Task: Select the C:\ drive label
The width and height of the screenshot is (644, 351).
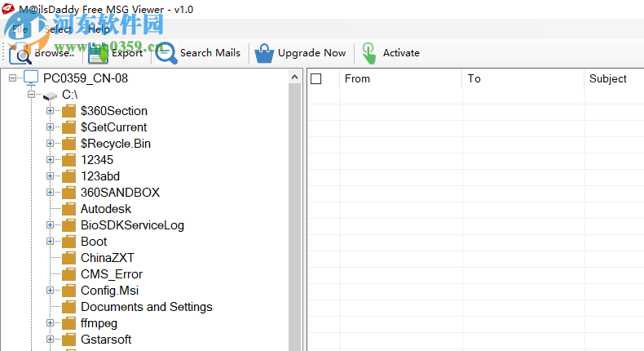Action: tap(70, 95)
